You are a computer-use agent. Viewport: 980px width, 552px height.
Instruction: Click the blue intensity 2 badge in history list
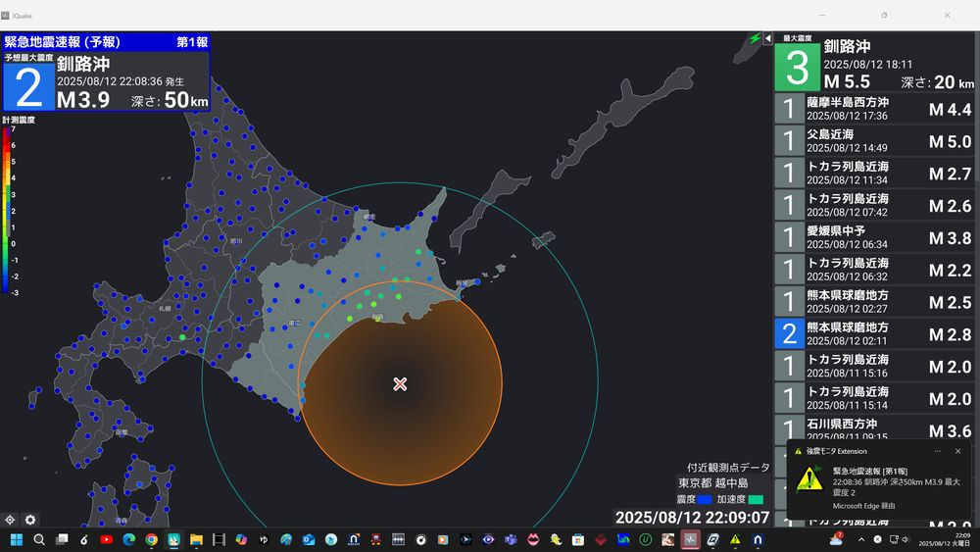(x=789, y=333)
